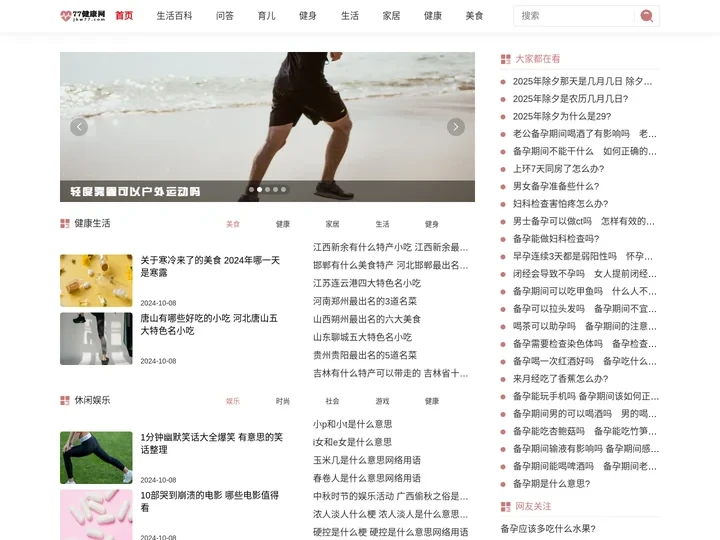Screen dimensions: 720x540
Task: Open link 小p和小t是什么意思
Action: [x=353, y=424]
